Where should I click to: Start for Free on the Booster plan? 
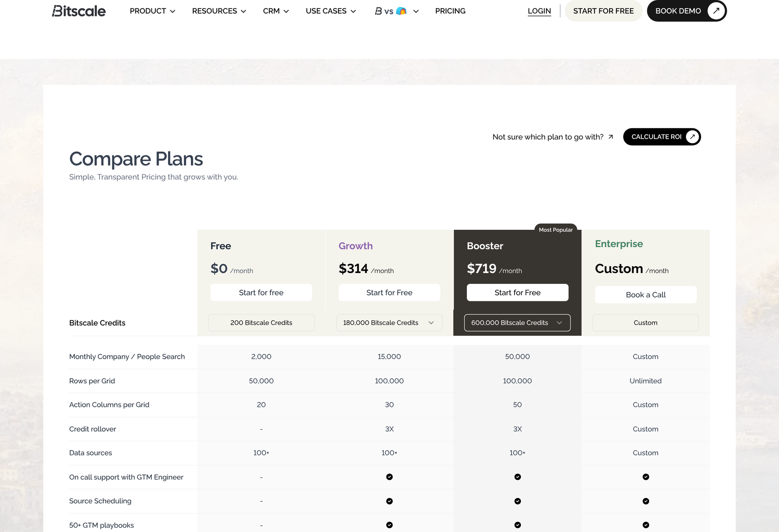tap(518, 293)
